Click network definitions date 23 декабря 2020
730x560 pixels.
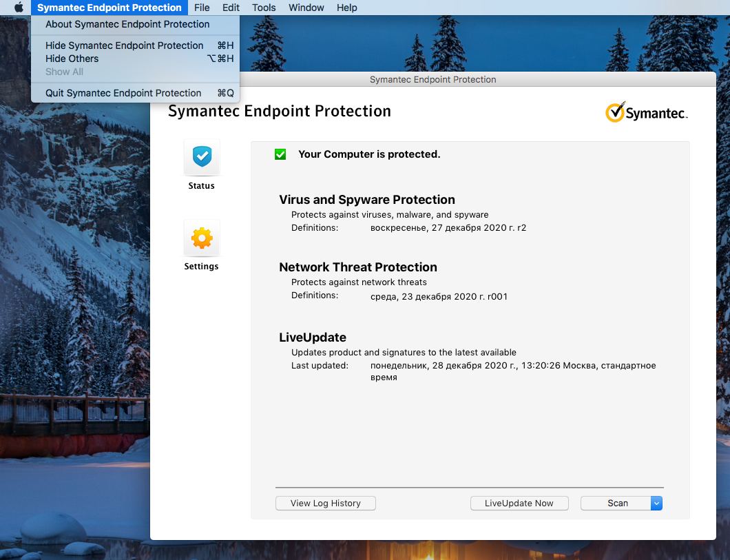(x=439, y=296)
